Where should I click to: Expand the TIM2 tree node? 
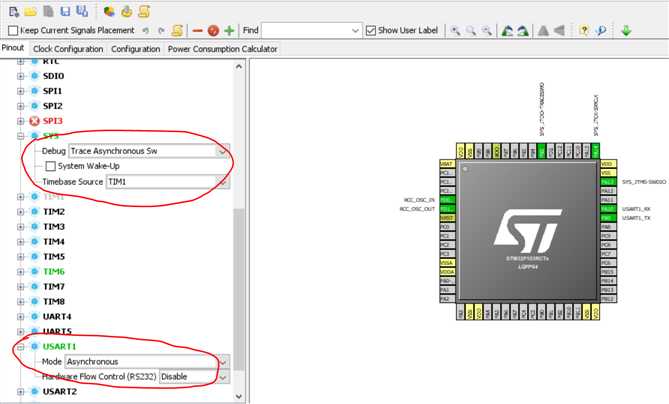[x=20, y=212]
